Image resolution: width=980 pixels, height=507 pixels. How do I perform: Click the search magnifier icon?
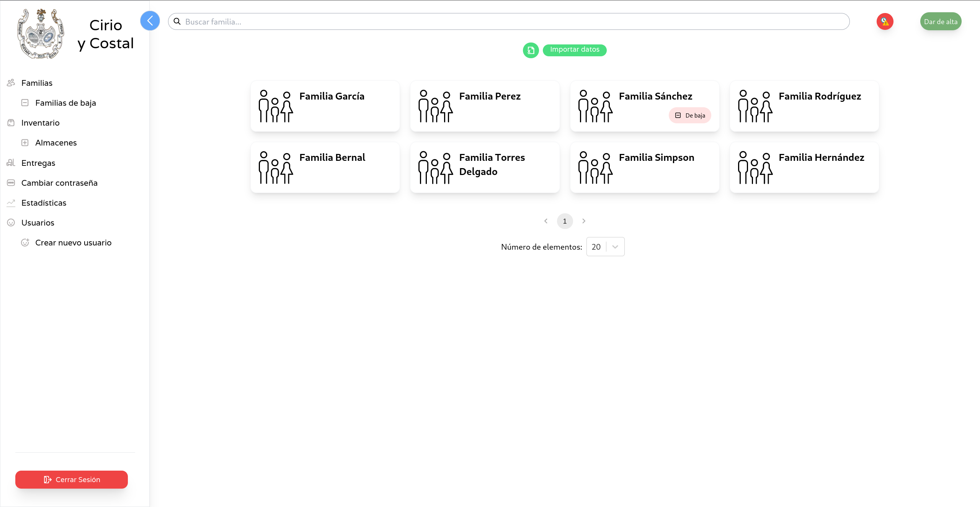pos(177,21)
